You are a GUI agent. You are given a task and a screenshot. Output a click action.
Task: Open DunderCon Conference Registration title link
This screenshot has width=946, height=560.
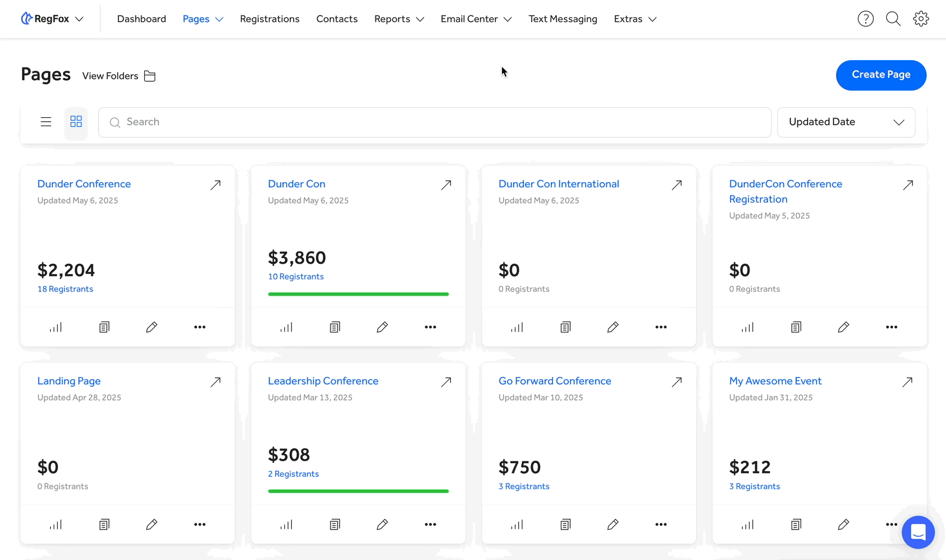point(786,192)
